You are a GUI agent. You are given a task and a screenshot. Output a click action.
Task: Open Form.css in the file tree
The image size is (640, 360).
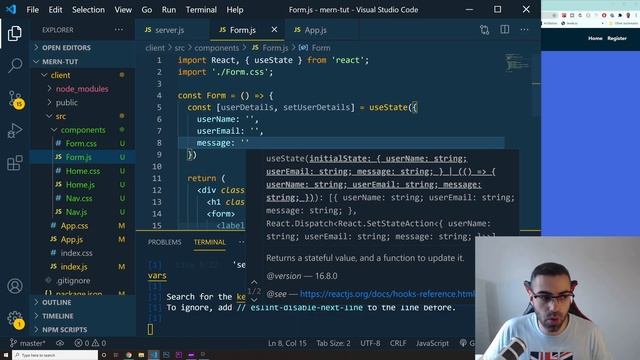[x=82, y=144]
